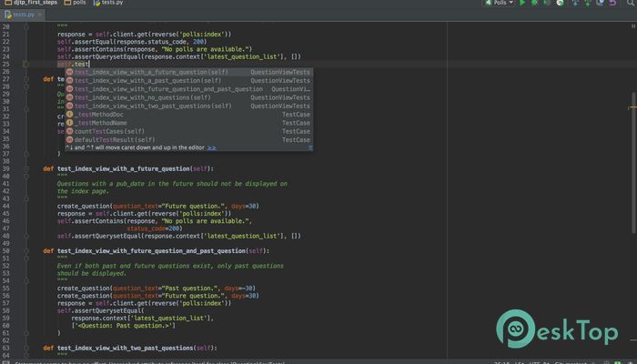Screen dimensions: 637x364
Task: Start debugging with the bug icon
Action: [x=535, y=3]
